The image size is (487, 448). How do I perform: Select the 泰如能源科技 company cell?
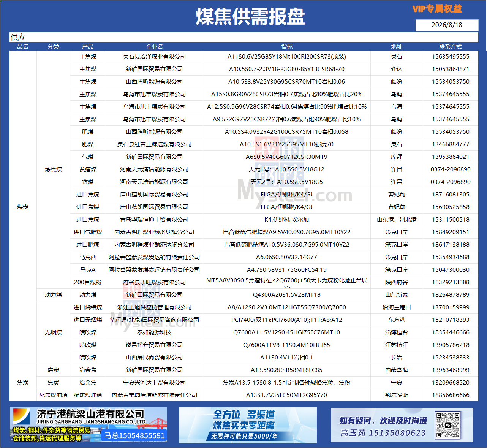pos(154,332)
